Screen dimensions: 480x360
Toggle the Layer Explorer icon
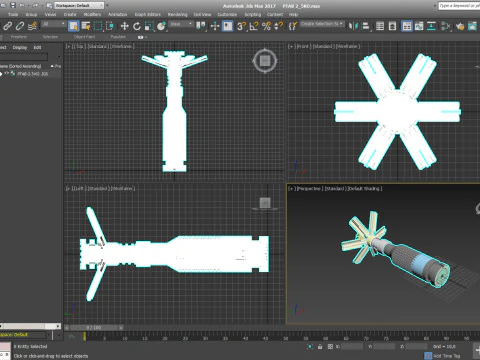[392, 26]
